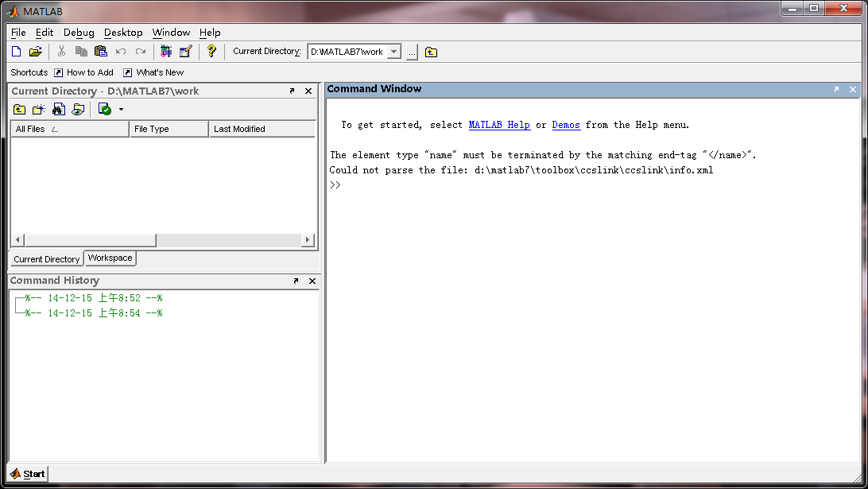868x489 pixels.
Task: Click the MATLAB Start button
Action: 28,474
